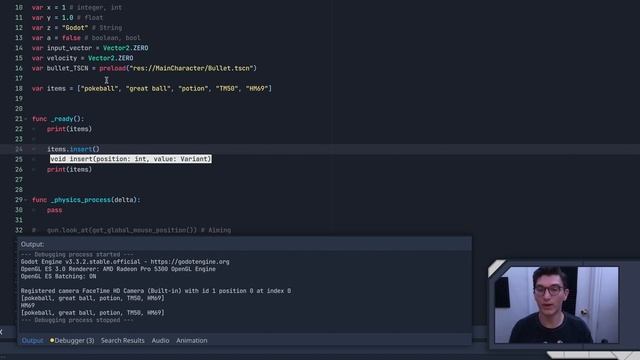This screenshot has width=640, height=360.
Task: Click the Registered camera FaceTime output line
Action: [x=156, y=291]
